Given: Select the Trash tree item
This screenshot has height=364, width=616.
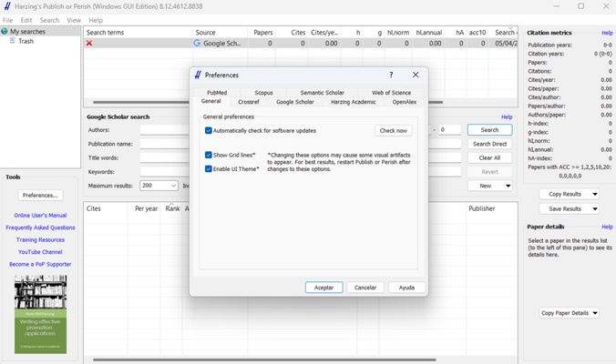Looking at the screenshot, I should (26, 41).
